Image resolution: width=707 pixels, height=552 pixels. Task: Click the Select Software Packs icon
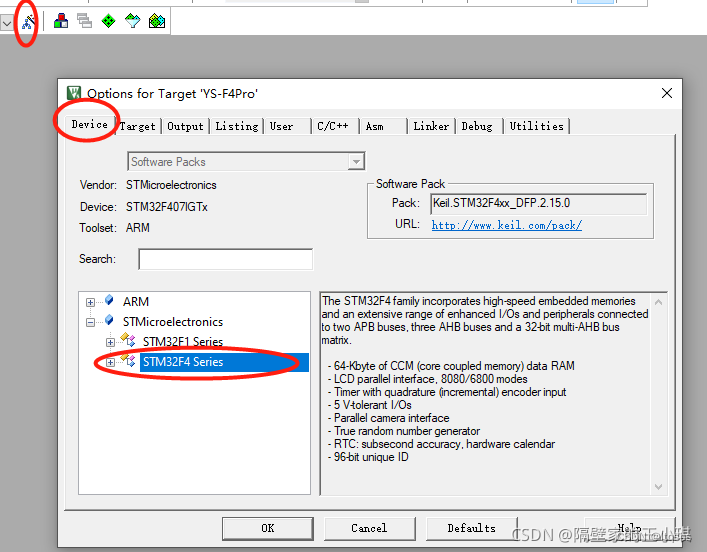pos(133,21)
